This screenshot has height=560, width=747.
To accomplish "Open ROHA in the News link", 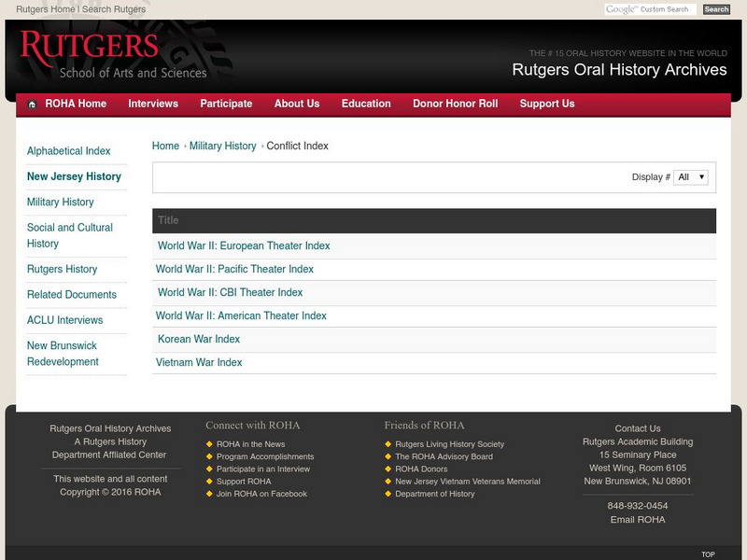I will coord(250,444).
